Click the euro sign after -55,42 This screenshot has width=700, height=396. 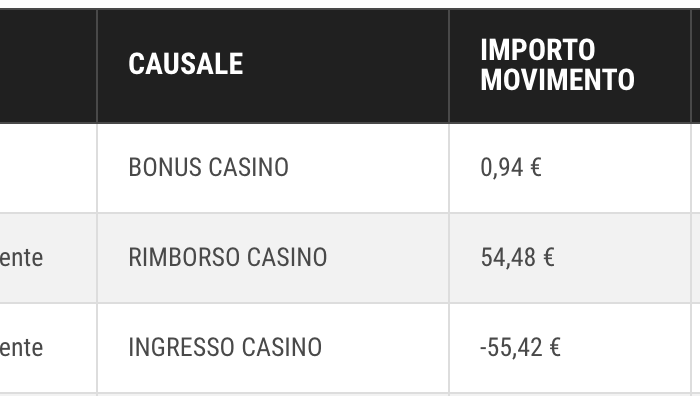click(554, 348)
